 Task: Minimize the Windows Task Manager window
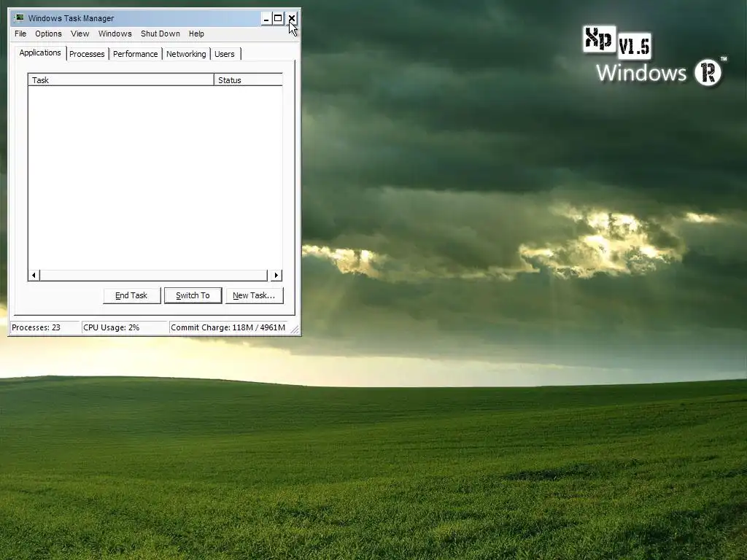coord(266,18)
